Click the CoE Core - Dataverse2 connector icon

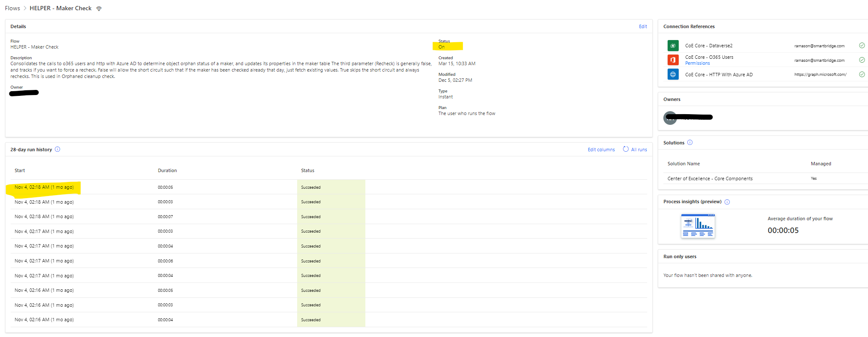pos(673,46)
